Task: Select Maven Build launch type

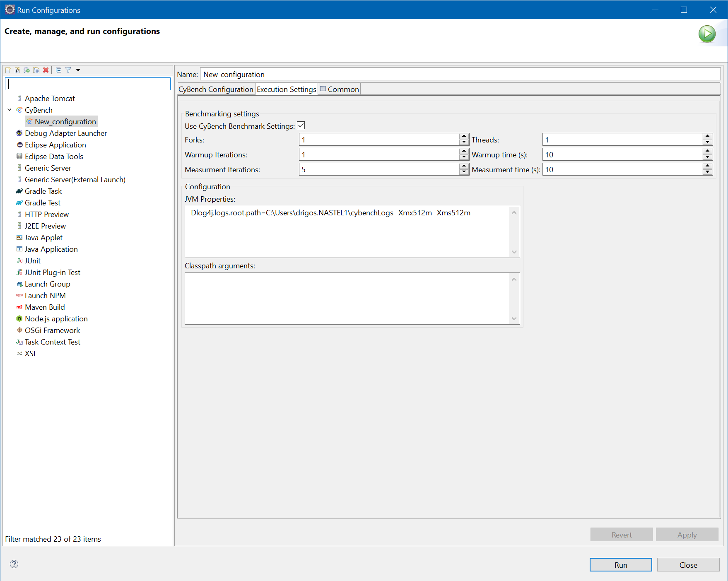Action: coord(45,307)
